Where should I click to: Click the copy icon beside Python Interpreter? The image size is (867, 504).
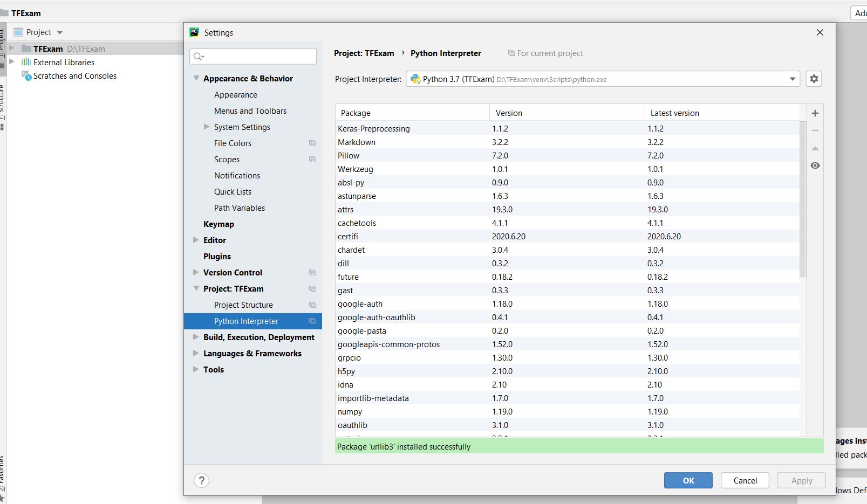click(x=312, y=321)
